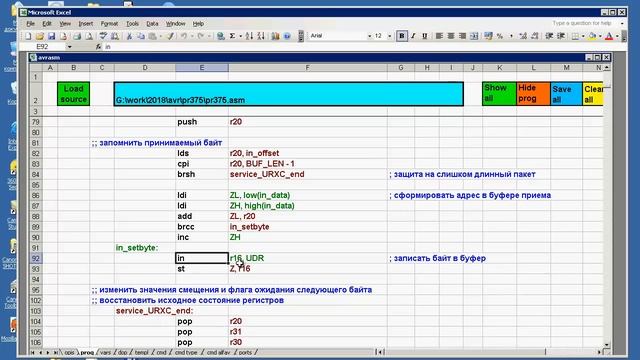Screen dimensions: 640x360
Task: Switch to the vars sheet tab
Action: point(105,352)
